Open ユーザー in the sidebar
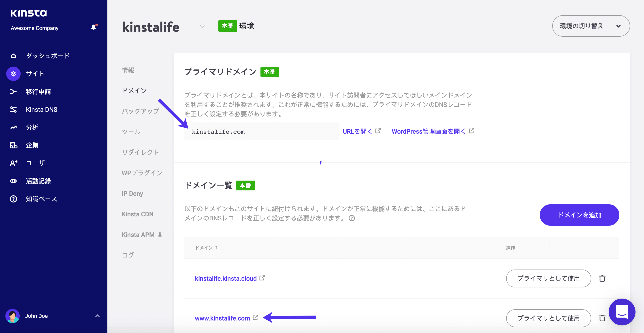Image resolution: width=644 pixels, height=333 pixels. [x=38, y=163]
